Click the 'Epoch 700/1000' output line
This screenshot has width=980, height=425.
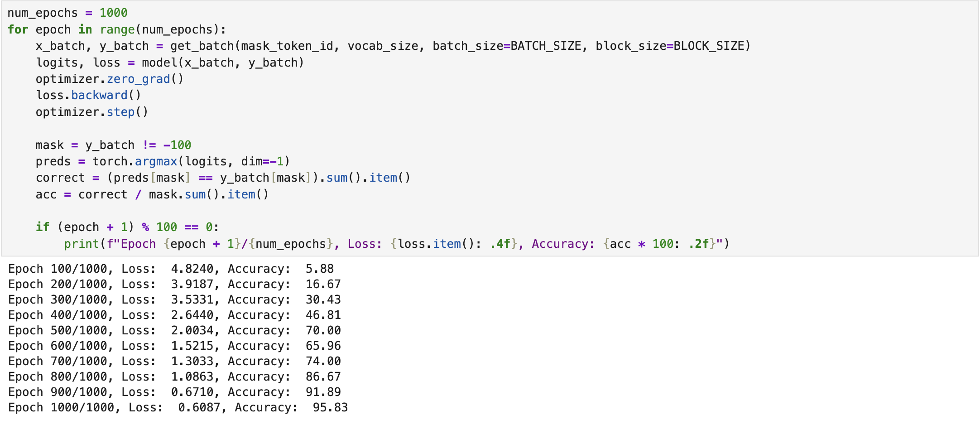[174, 362]
